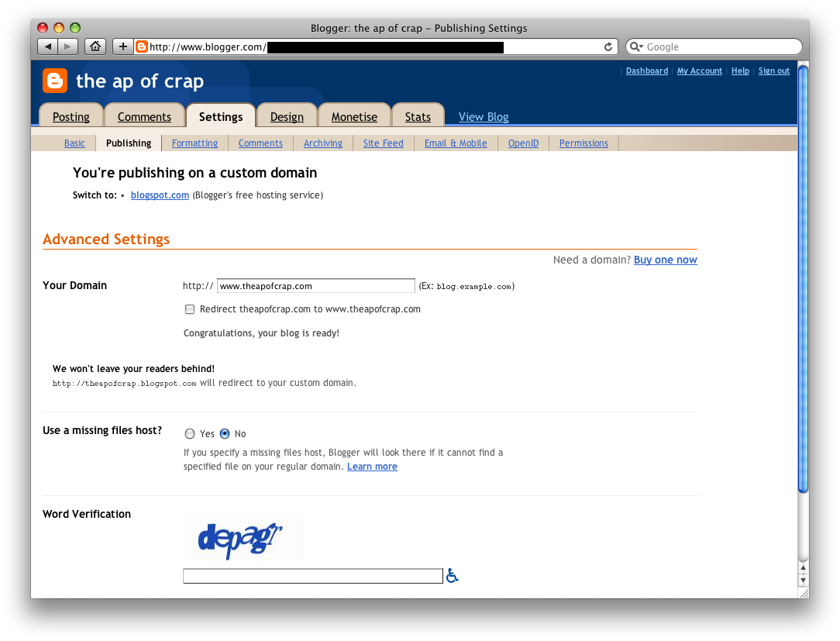
Task: Click the scrollbar down arrow
Action: [803, 580]
